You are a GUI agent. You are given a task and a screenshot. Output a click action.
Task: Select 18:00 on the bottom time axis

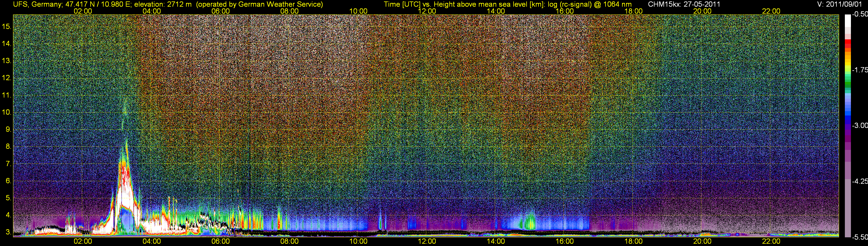click(x=633, y=241)
